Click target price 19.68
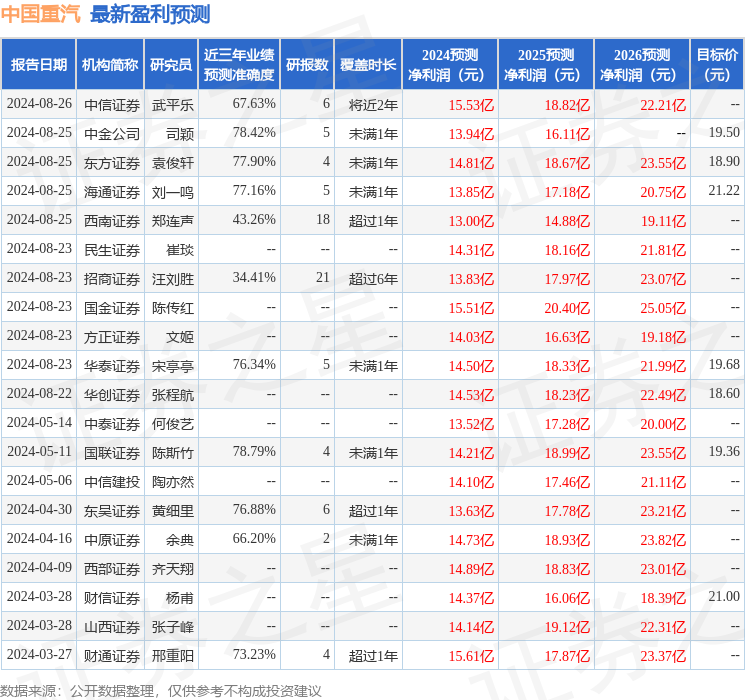The image size is (745, 700). click(x=724, y=364)
